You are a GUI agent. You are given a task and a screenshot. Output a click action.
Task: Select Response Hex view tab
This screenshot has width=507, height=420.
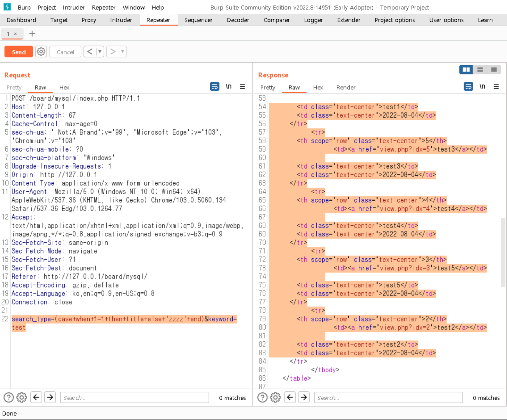(318, 87)
